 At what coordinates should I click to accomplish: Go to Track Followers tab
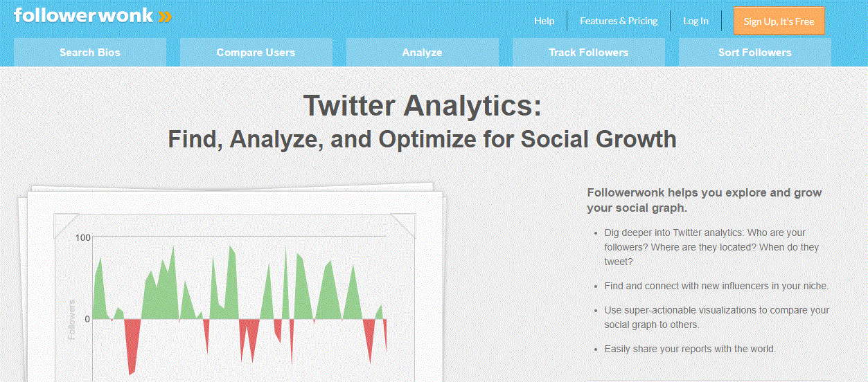tap(588, 52)
